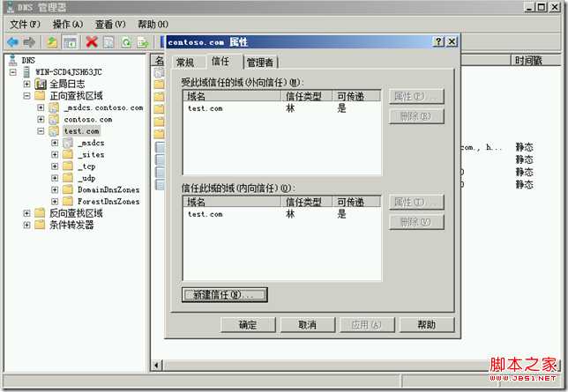
Task: Expand the _sites node
Action: coord(55,154)
